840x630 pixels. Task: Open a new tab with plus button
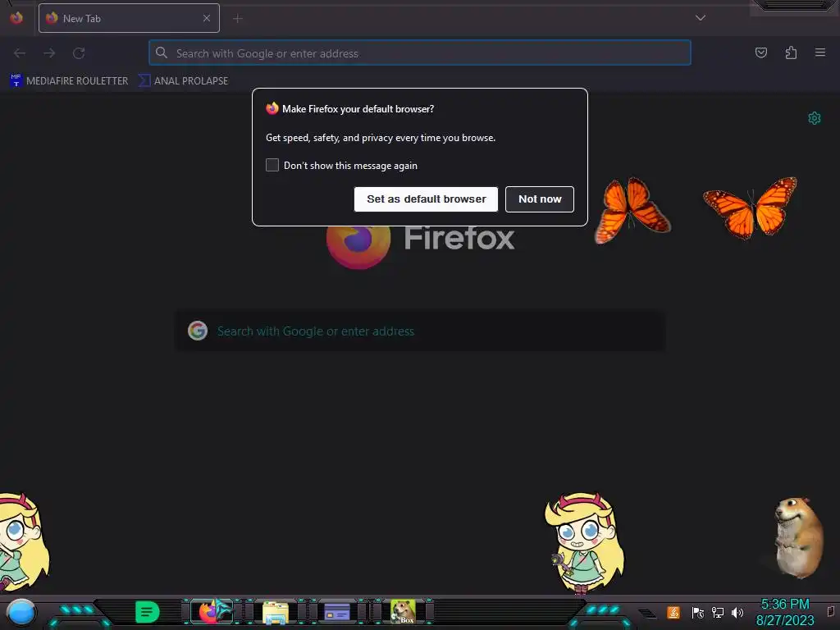point(237,19)
